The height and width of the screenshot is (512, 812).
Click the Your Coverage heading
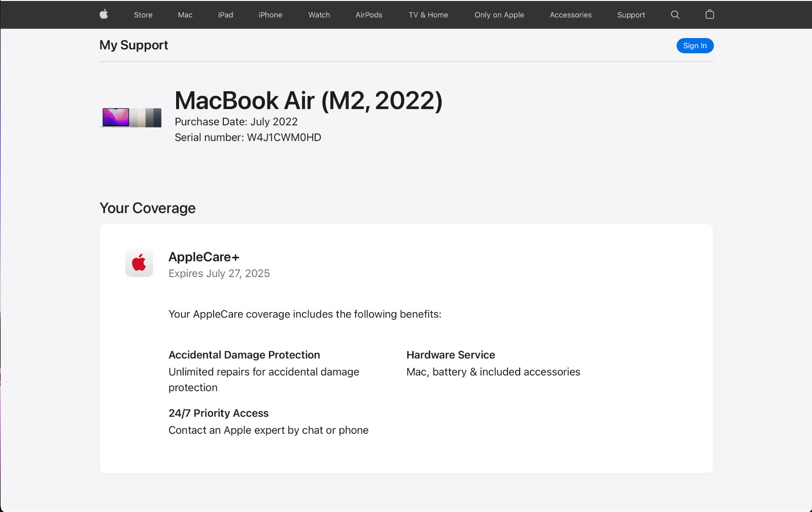point(148,208)
